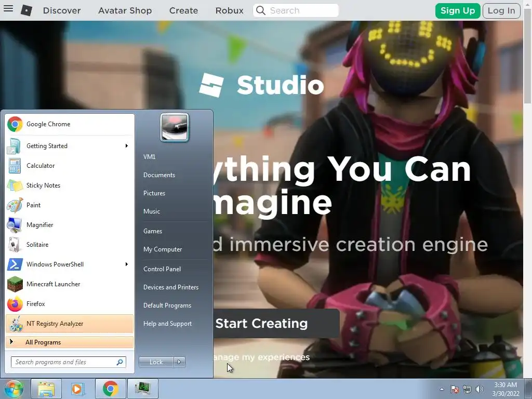Click the Action Center flag tray icon
Screen dimensions: 532x399
point(455,389)
